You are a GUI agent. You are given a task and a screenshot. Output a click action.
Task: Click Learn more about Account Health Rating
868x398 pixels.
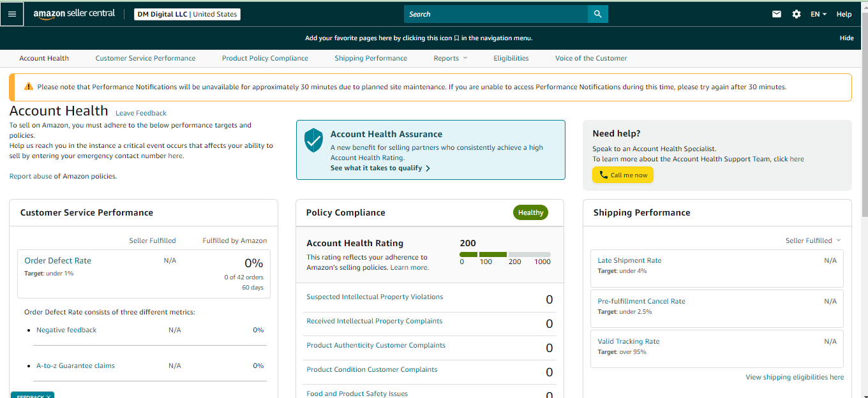408,267
